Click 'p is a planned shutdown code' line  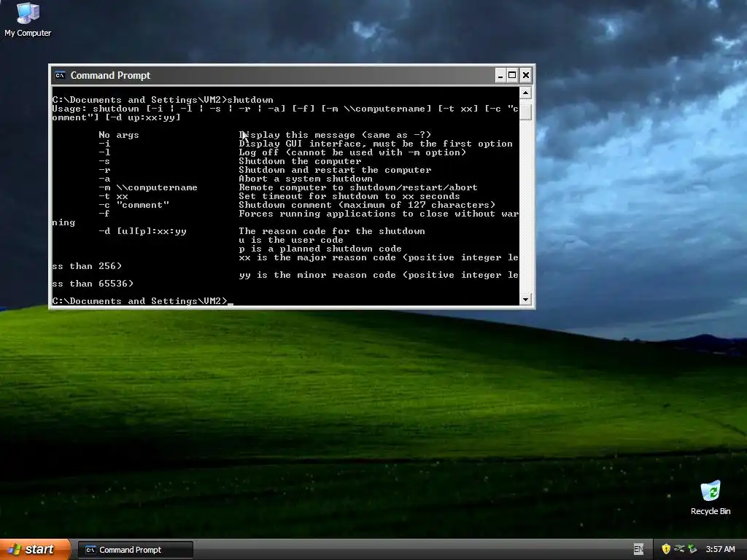point(320,249)
